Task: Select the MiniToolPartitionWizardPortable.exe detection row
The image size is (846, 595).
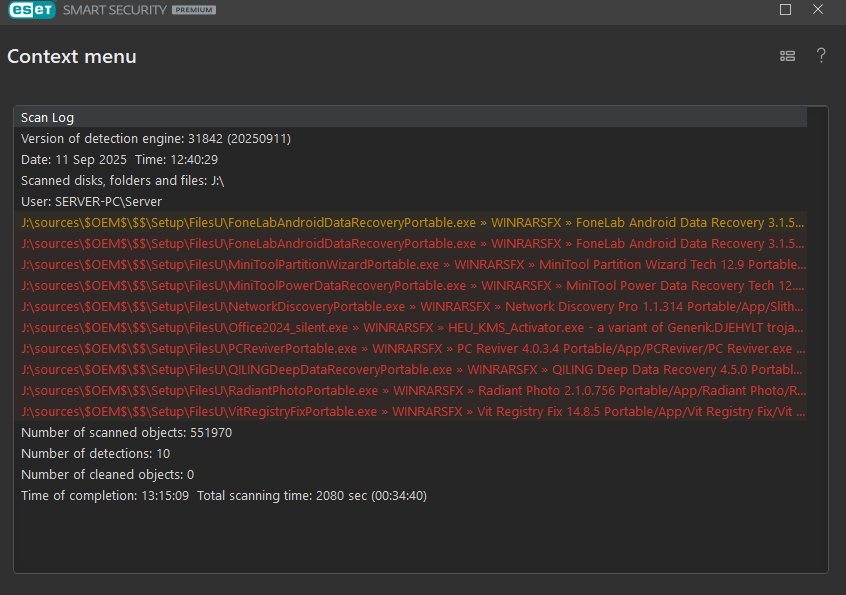Action: 411,265
